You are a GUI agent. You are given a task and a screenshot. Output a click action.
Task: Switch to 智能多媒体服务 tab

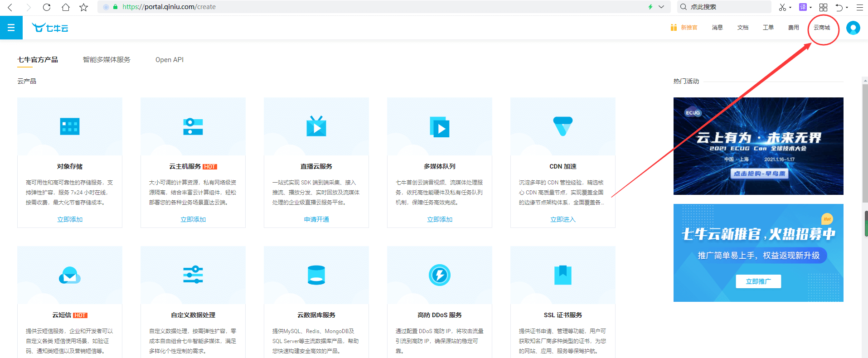click(x=107, y=60)
